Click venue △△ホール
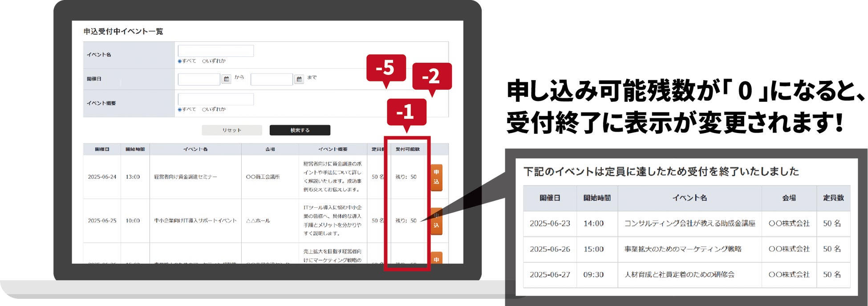The height and width of the screenshot is (306, 868). coord(258,221)
